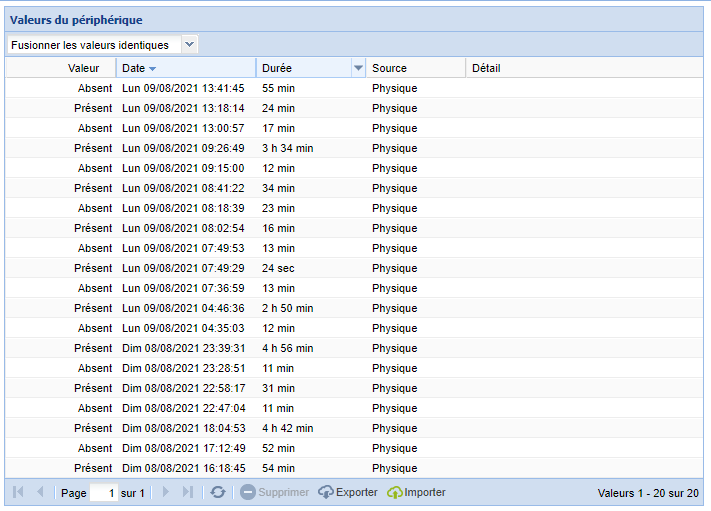Select the last row dated 08/08/2021 16:18:45

[354, 468]
